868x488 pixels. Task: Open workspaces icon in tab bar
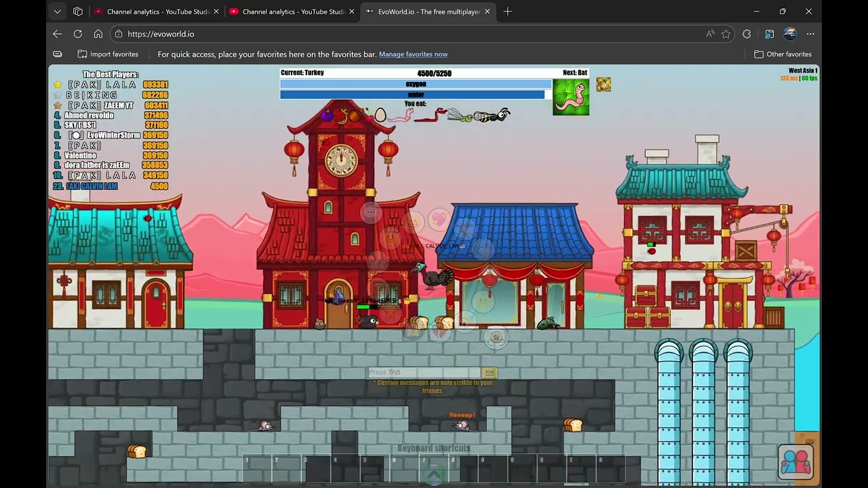[x=78, y=12]
